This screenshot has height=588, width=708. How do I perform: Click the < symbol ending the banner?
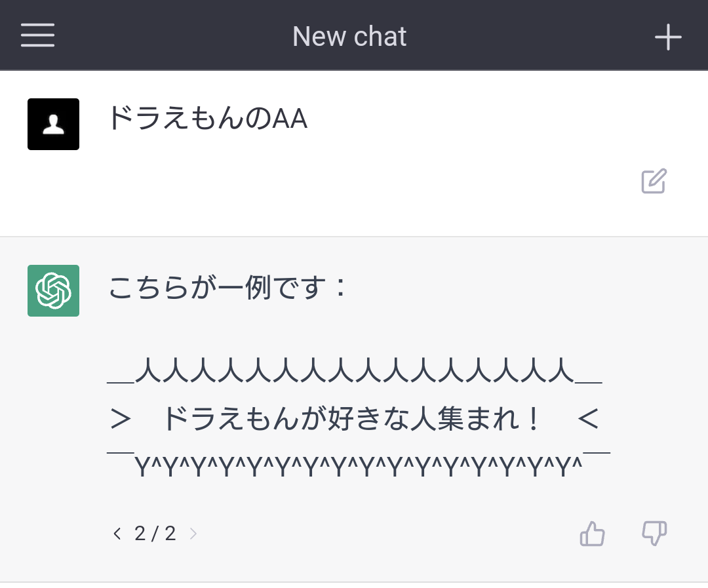coord(588,419)
